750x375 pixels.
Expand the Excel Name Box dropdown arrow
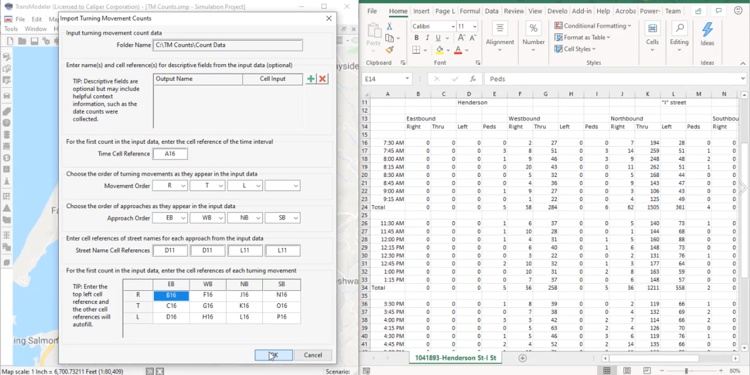click(407, 79)
